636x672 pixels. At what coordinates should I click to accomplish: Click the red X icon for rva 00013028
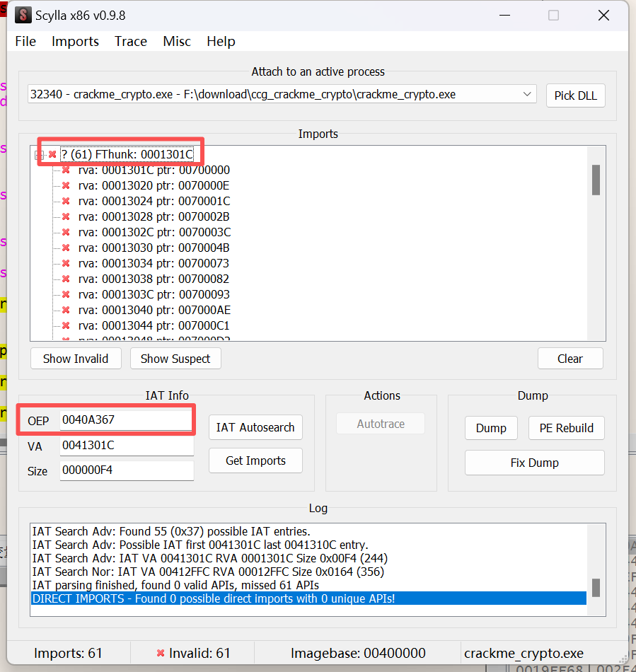coord(66,216)
